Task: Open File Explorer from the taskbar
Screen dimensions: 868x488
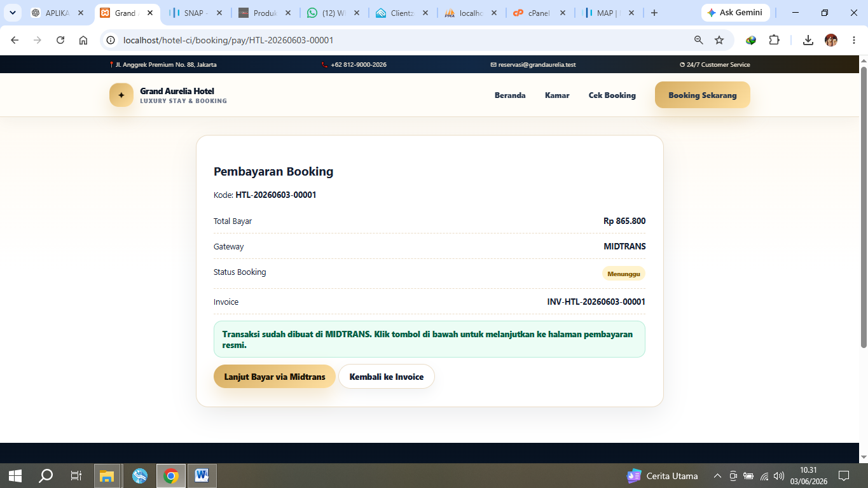Action: 107,476
